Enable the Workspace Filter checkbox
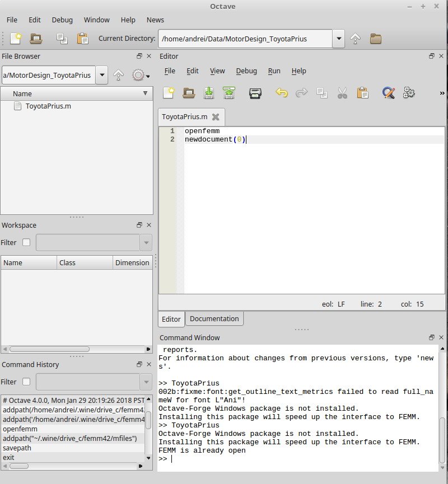 tap(26, 243)
